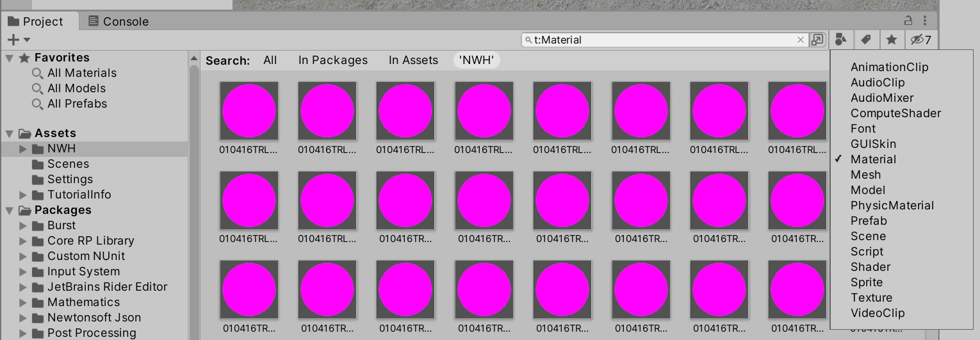The width and height of the screenshot is (980, 340).
Task: Save search to favorites star icon
Action: pyautogui.click(x=891, y=40)
